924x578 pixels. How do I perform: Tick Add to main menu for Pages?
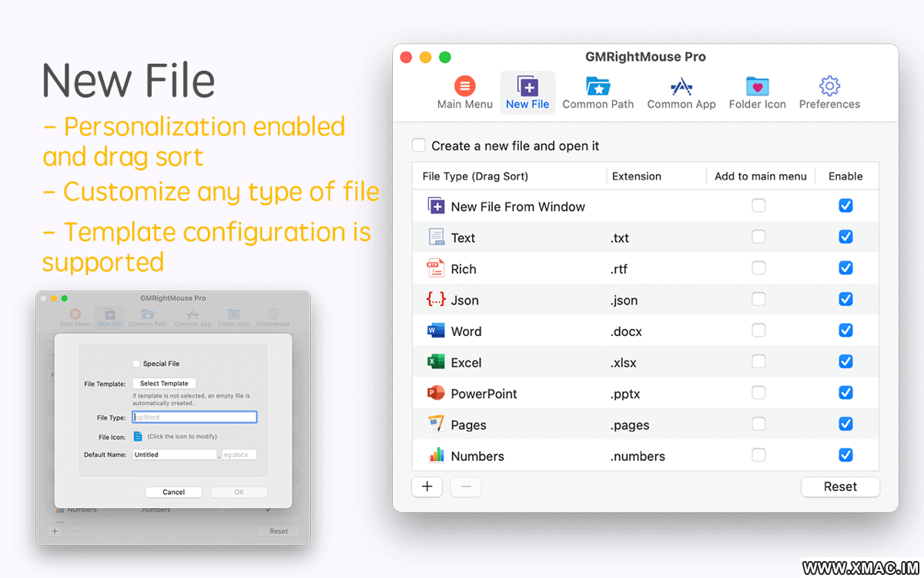pyautogui.click(x=758, y=424)
